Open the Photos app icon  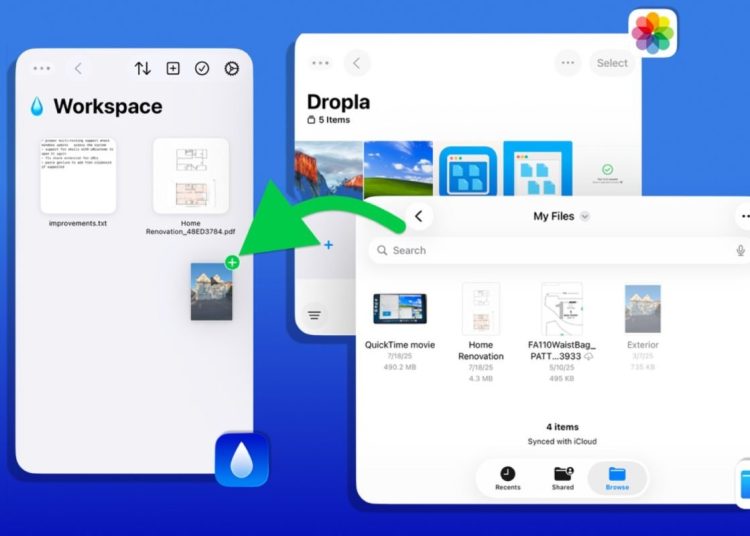[x=653, y=33]
